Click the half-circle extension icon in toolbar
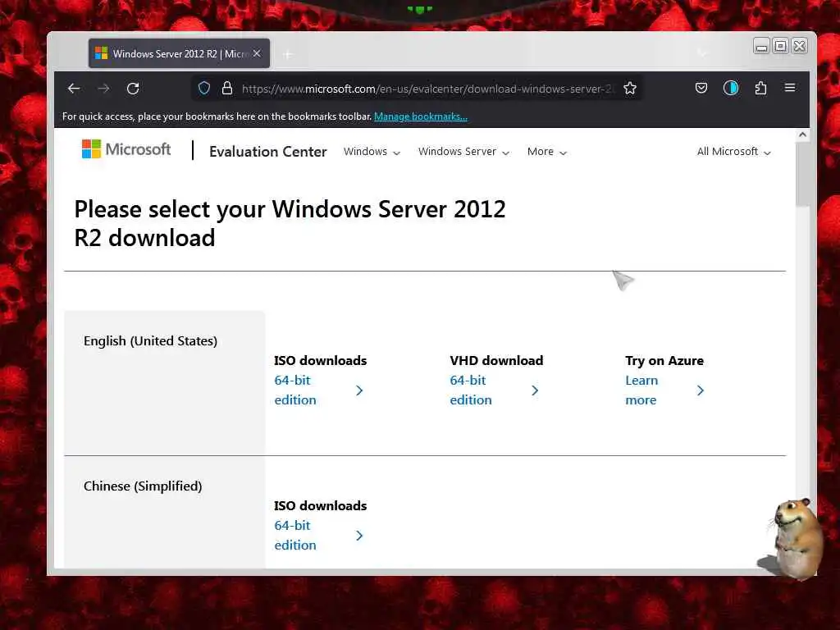Screen dimensions: 840x630 (x=731, y=88)
